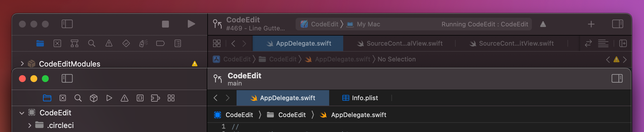Open source control navigator in Xcode

[x=57, y=43]
